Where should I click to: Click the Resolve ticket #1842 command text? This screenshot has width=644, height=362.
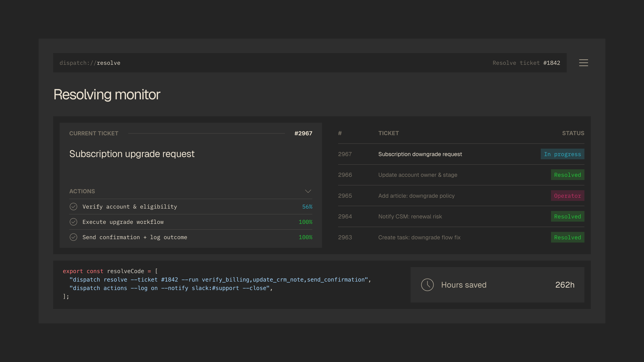[526, 63]
